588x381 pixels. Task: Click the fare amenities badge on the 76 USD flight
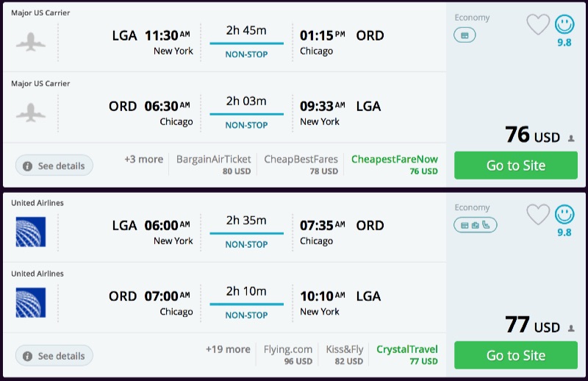coord(465,35)
